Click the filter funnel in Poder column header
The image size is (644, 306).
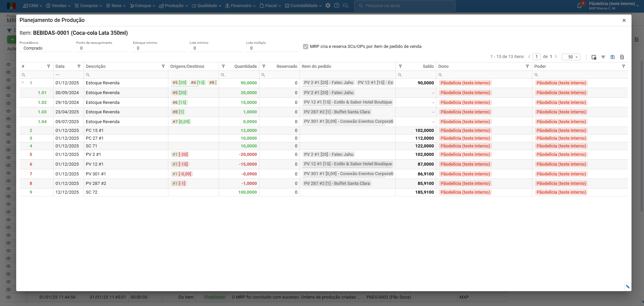(x=623, y=66)
